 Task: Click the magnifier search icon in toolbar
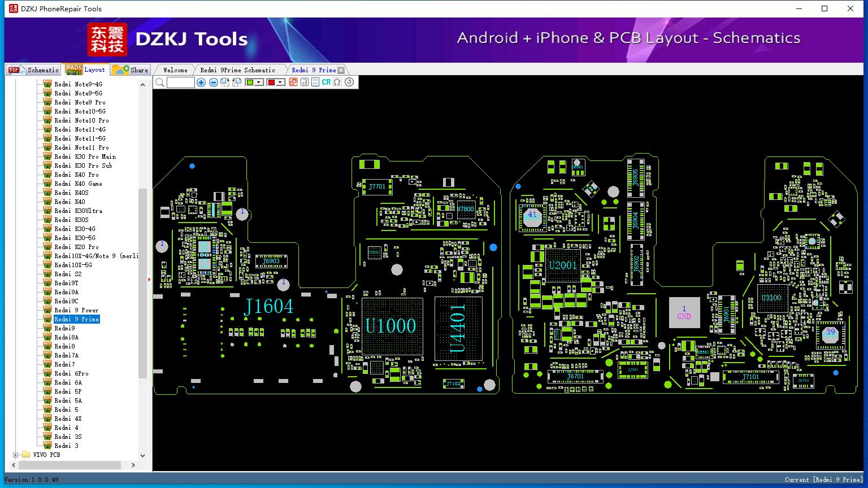point(160,82)
